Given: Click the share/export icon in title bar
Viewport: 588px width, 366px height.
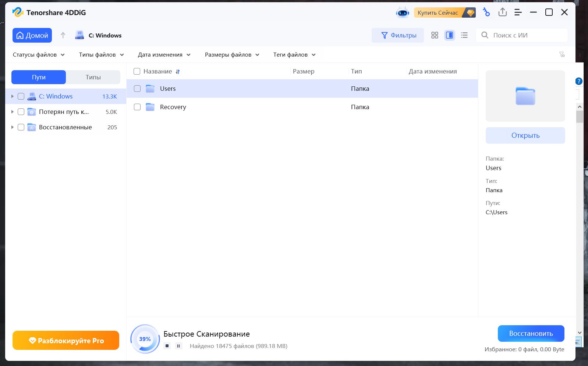Looking at the screenshot, I should pyautogui.click(x=502, y=12).
